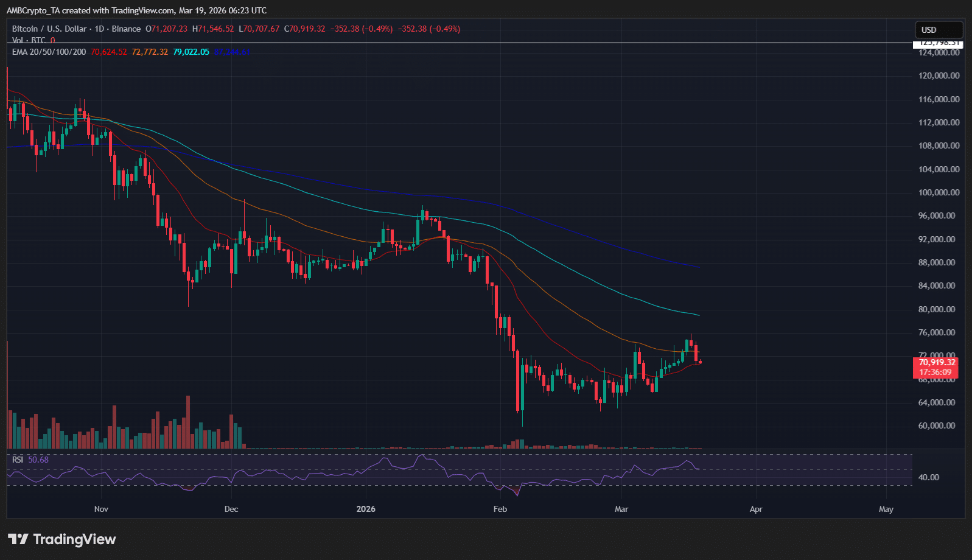The height and width of the screenshot is (560, 972).
Task: Click the TradingView logo at bottom left
Action: (61, 539)
